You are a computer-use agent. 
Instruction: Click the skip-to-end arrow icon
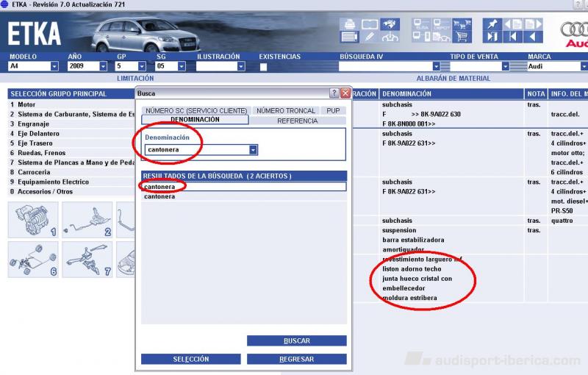click(492, 37)
